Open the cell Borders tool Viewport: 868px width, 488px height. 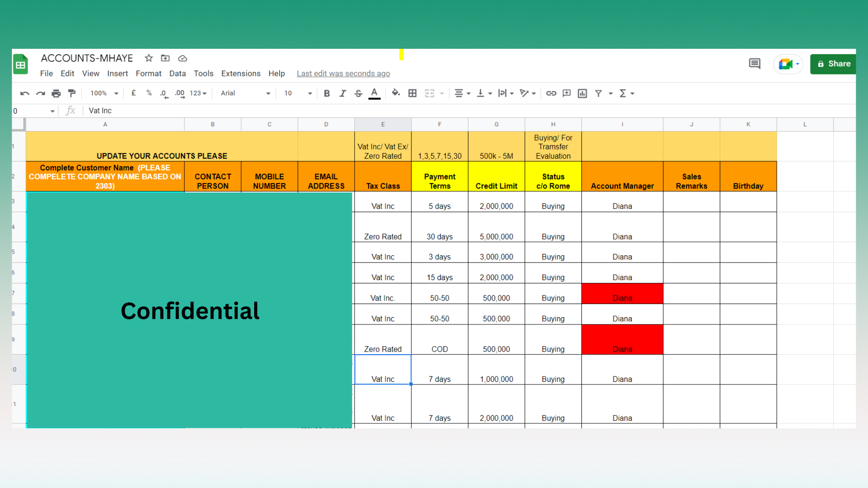tap(412, 94)
